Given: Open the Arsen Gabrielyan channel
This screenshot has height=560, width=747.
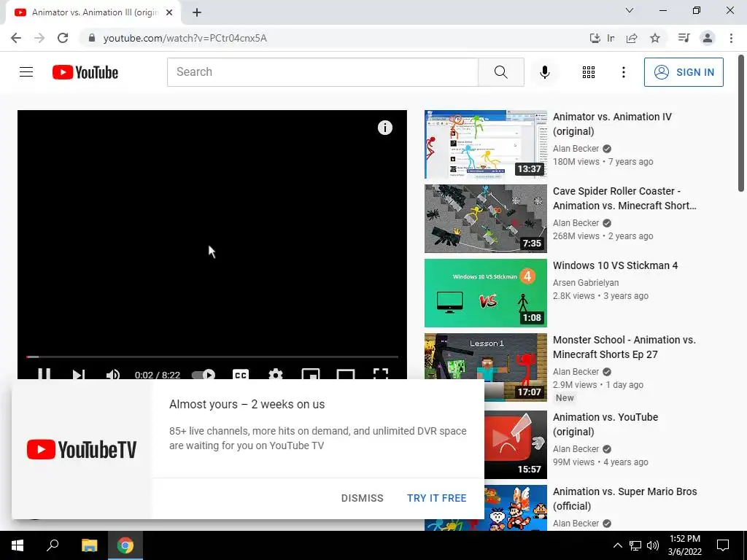Looking at the screenshot, I should 586,282.
